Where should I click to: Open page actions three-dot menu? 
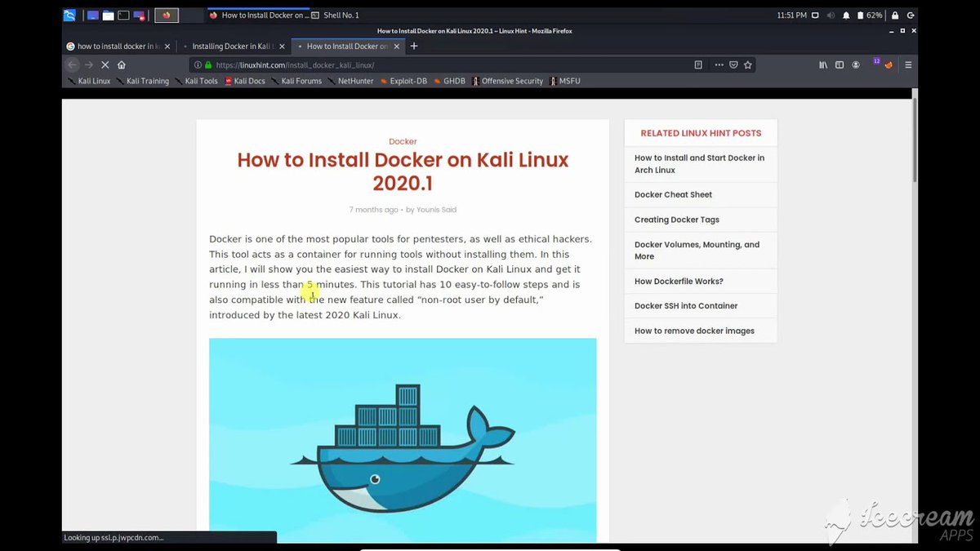[x=719, y=64]
